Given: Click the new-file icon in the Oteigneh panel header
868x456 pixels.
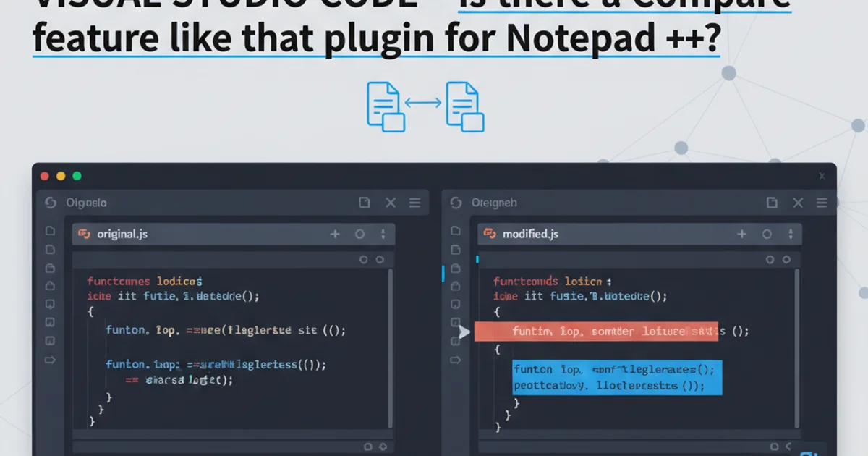Looking at the screenshot, I should (x=771, y=203).
